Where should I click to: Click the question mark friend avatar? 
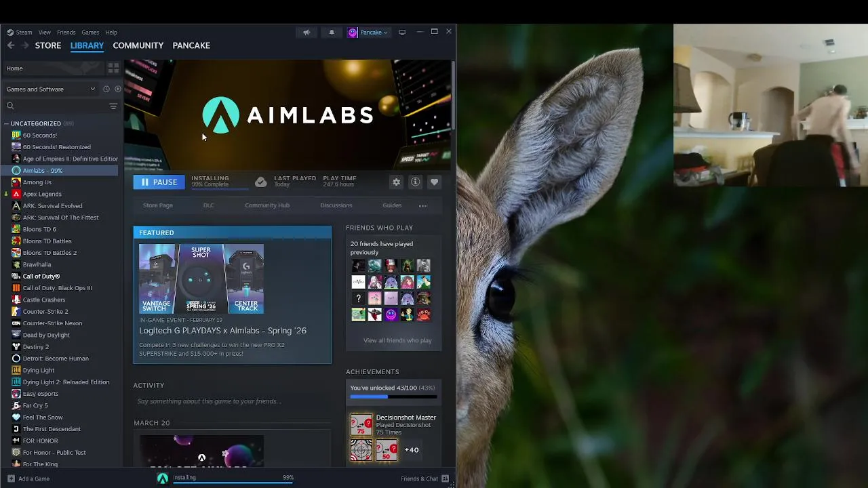359,298
